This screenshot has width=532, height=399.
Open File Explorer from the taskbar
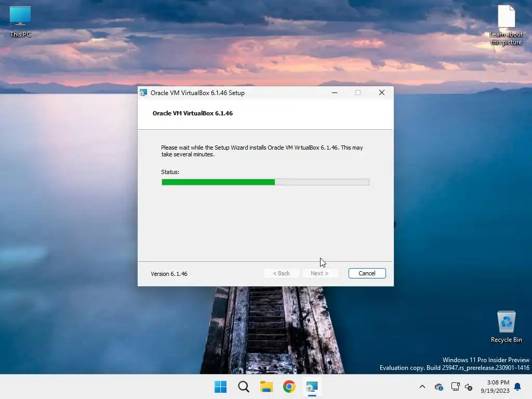267,387
